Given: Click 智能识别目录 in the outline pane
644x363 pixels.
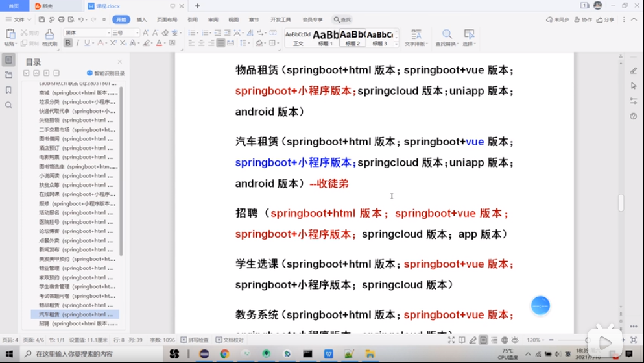Looking at the screenshot, I should pos(106,73).
